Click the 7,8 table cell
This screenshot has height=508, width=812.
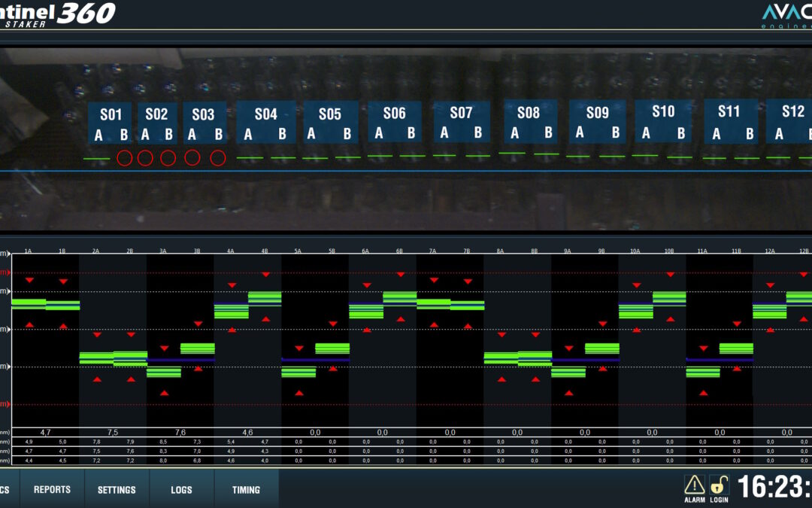coord(96,443)
